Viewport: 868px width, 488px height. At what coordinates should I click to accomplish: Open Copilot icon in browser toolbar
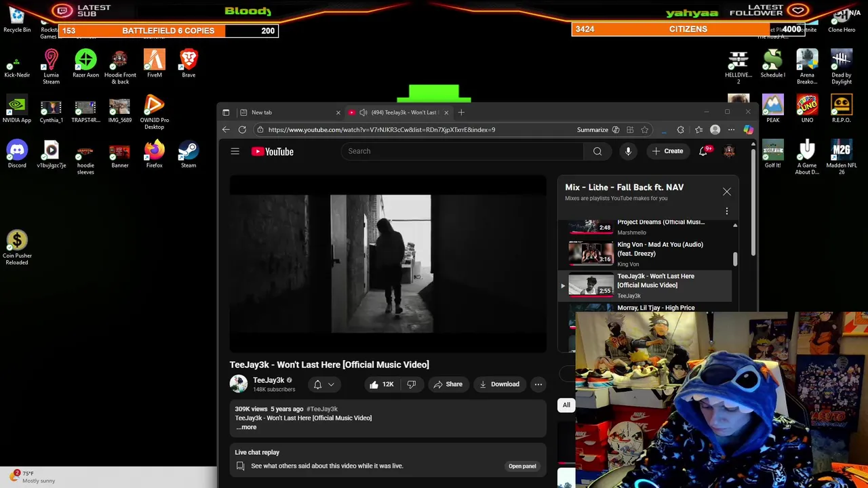pos(748,129)
